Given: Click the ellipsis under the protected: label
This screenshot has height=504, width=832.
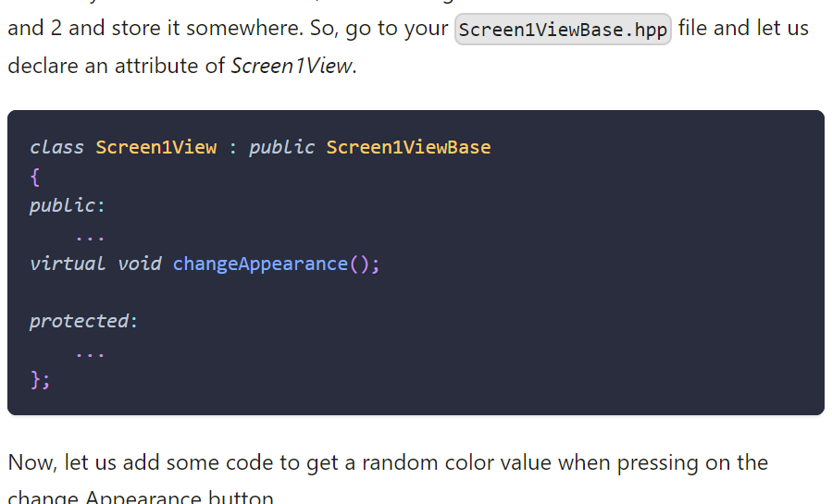Looking at the screenshot, I should coord(90,354).
